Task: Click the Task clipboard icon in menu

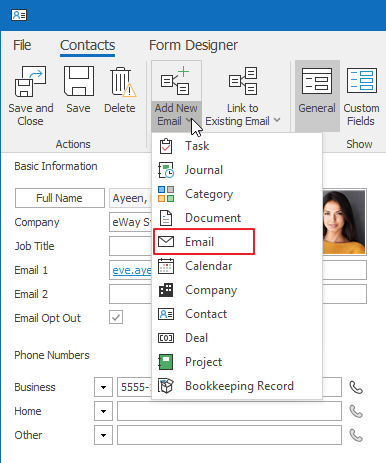Action: (166, 146)
